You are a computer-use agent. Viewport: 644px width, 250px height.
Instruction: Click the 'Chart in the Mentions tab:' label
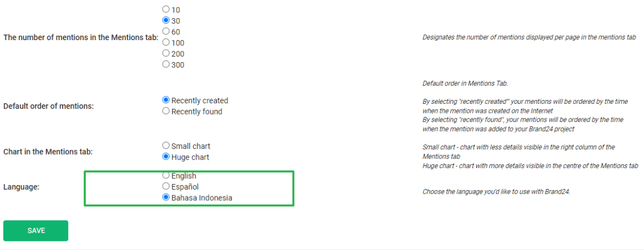[47, 151]
